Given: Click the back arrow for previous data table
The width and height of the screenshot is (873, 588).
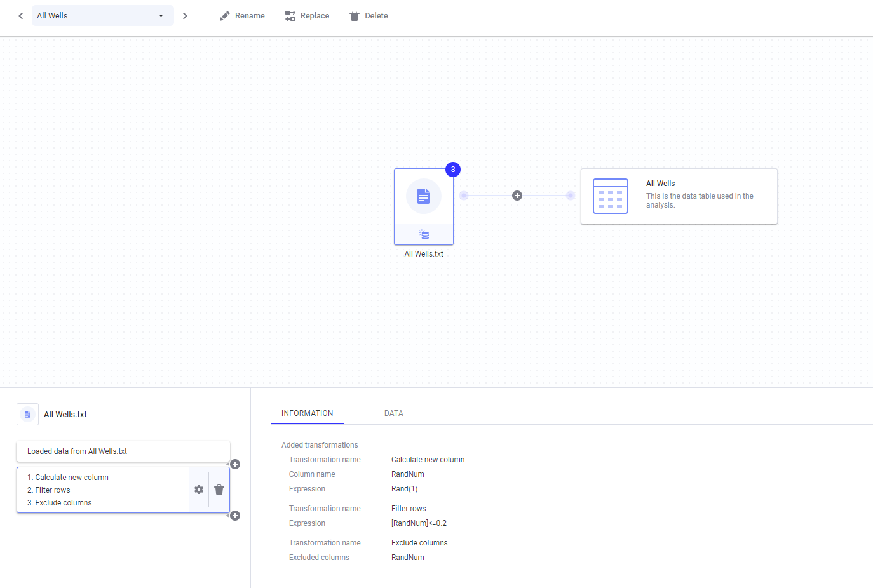Looking at the screenshot, I should click(x=21, y=16).
